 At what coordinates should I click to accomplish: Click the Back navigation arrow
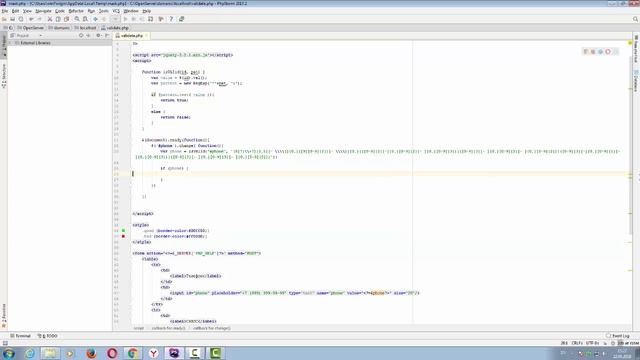pyautogui.click(x=96, y=19)
